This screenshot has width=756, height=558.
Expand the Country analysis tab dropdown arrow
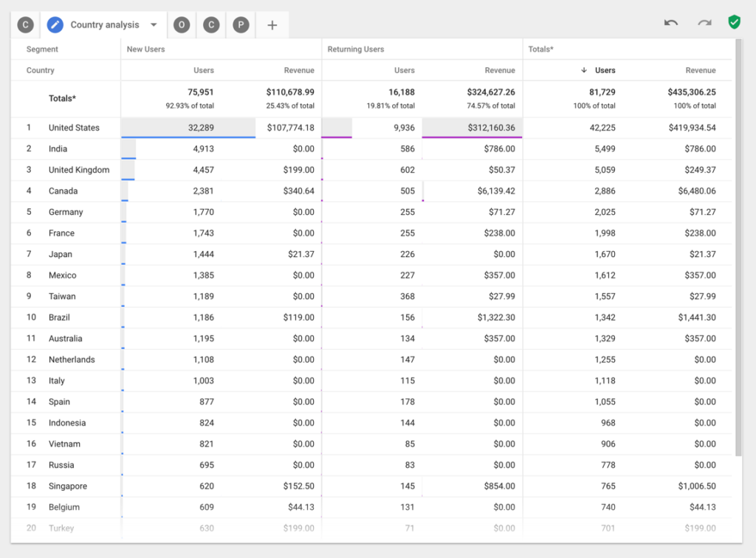[154, 25]
